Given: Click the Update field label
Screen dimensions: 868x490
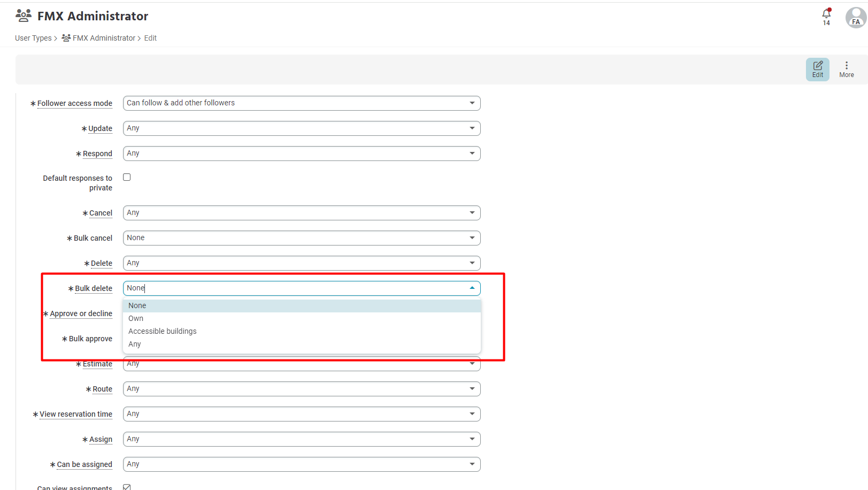Looking at the screenshot, I should 100,128.
